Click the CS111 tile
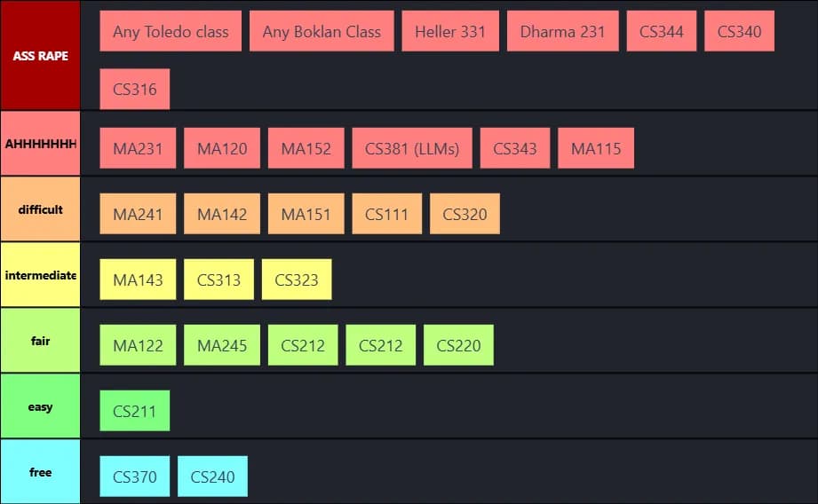Screen dimensions: 818x504 tap(386, 214)
